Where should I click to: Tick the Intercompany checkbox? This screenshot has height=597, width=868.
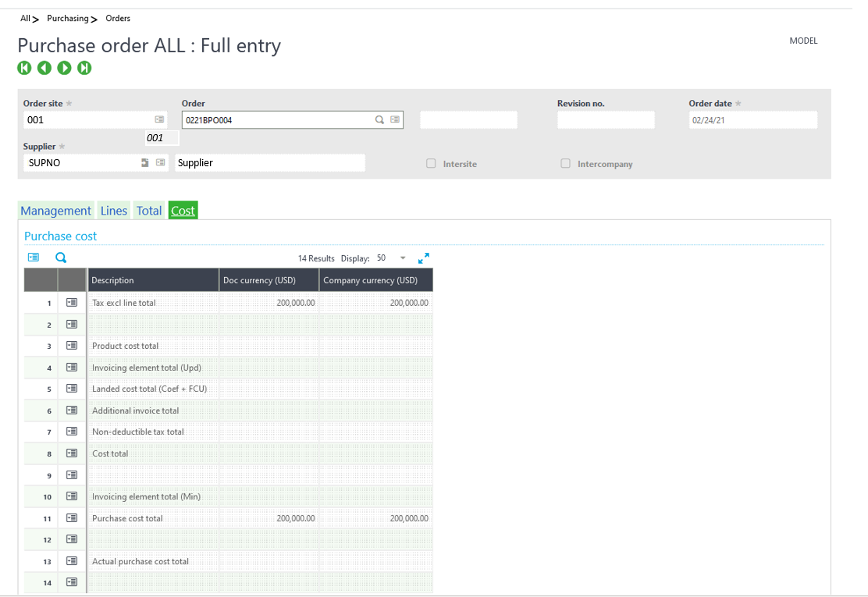[x=566, y=164]
